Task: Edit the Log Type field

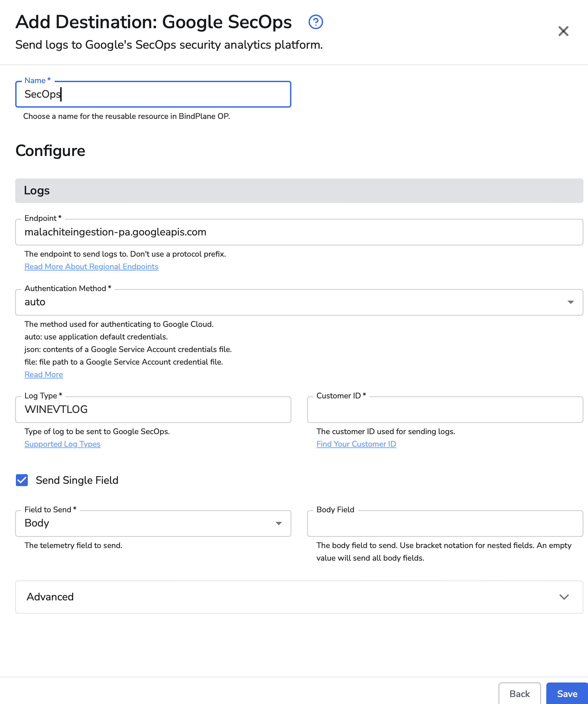Action: click(x=153, y=409)
